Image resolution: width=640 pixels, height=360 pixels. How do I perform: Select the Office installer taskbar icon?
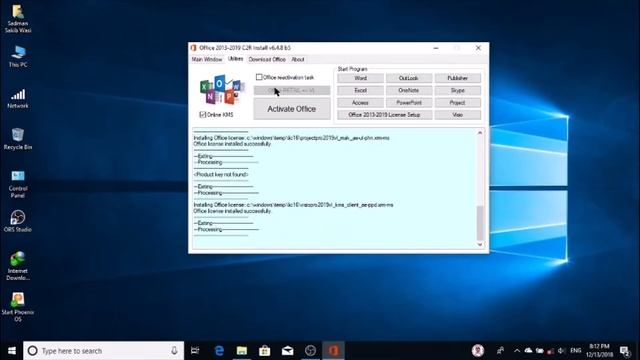tap(333, 351)
